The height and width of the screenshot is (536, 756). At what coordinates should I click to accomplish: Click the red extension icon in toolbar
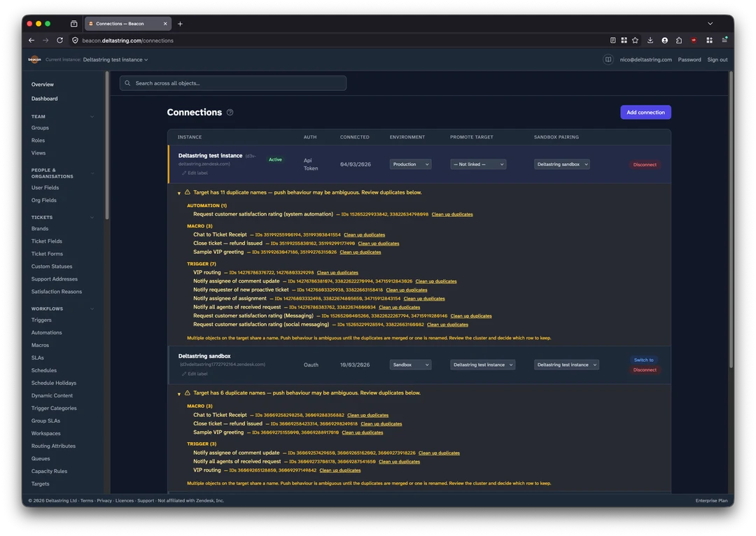[693, 41]
